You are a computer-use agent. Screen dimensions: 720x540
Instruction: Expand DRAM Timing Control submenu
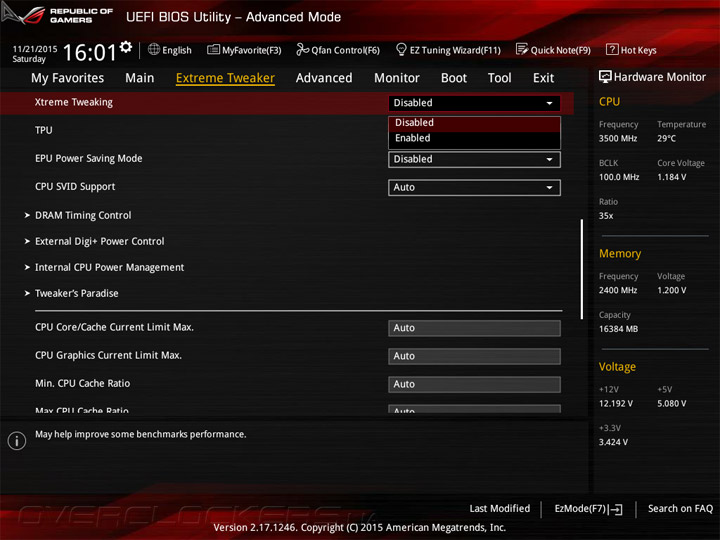click(x=83, y=215)
